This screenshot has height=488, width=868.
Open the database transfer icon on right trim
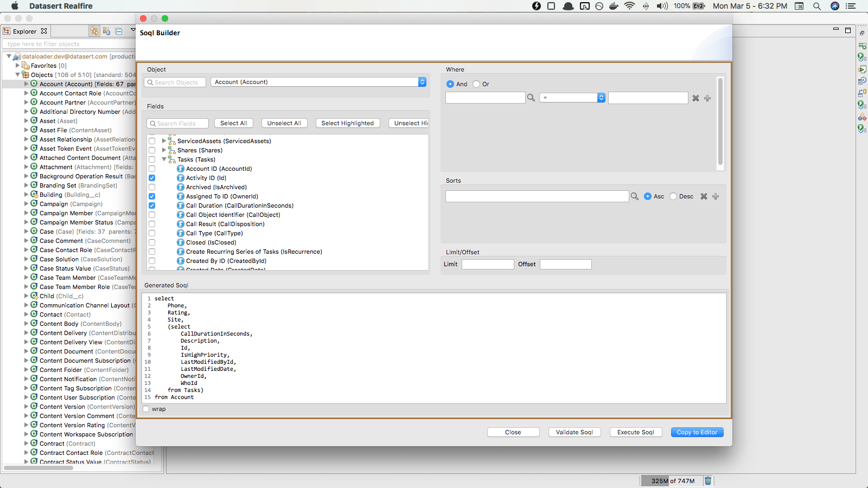[862, 93]
